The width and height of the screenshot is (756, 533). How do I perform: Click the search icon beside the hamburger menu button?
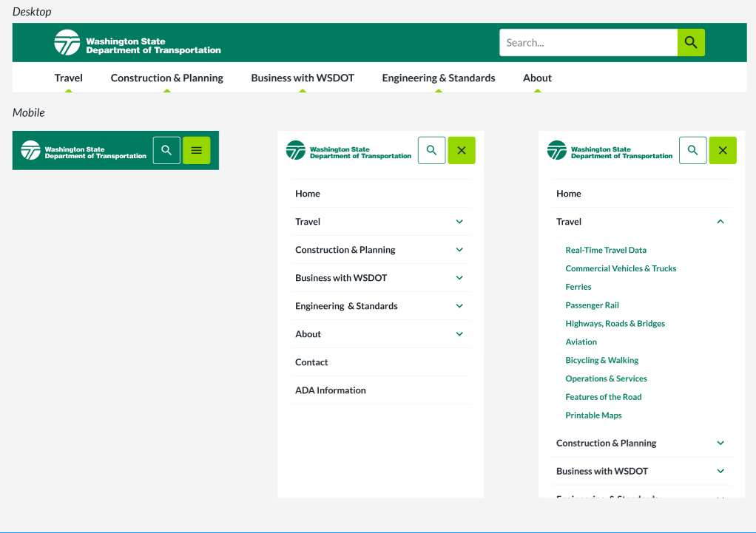pos(166,150)
